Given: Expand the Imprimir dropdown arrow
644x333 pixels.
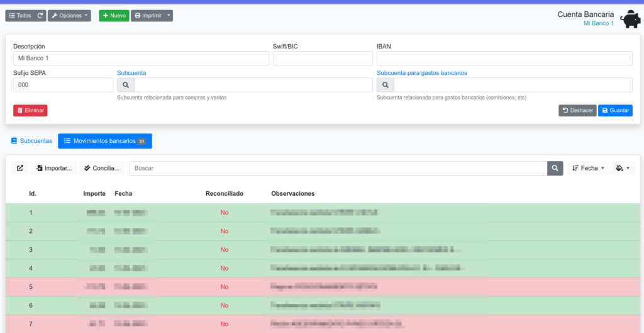Looking at the screenshot, I should (169, 16).
